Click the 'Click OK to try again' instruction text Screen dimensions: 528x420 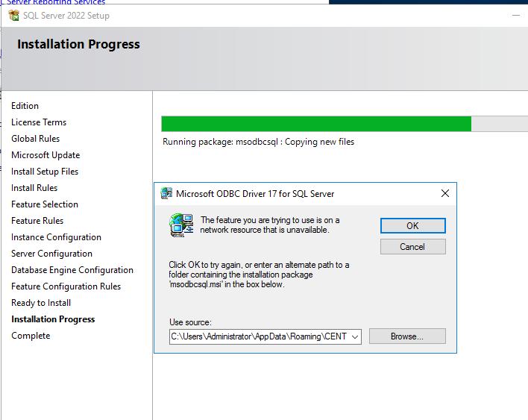[x=259, y=275]
